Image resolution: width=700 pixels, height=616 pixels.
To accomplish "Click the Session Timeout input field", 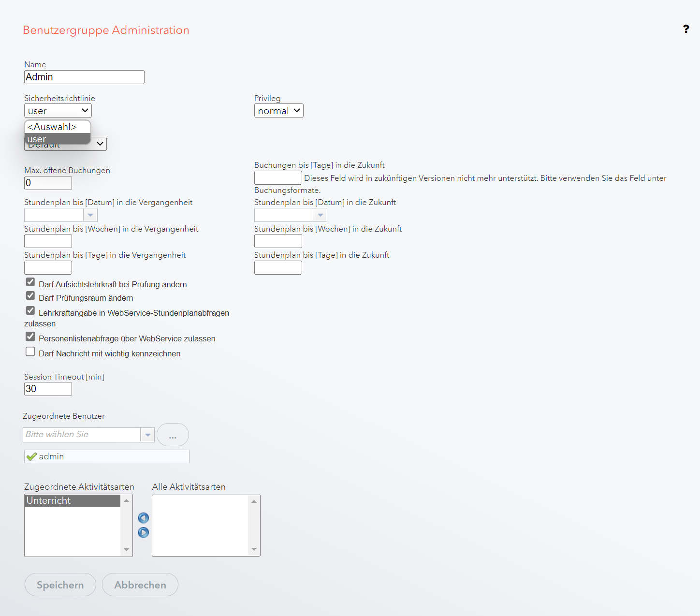I will [x=48, y=389].
